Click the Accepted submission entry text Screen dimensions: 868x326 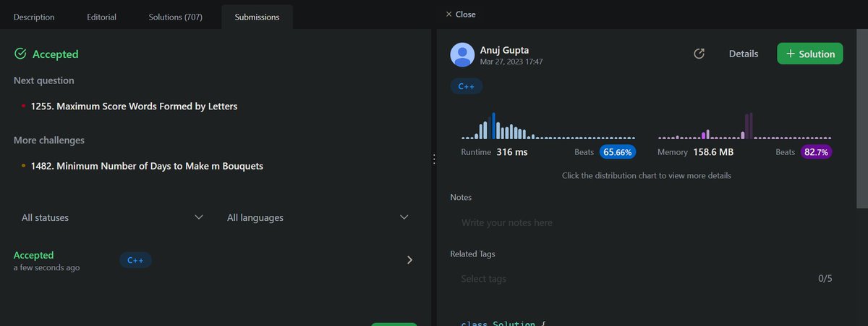click(34, 255)
